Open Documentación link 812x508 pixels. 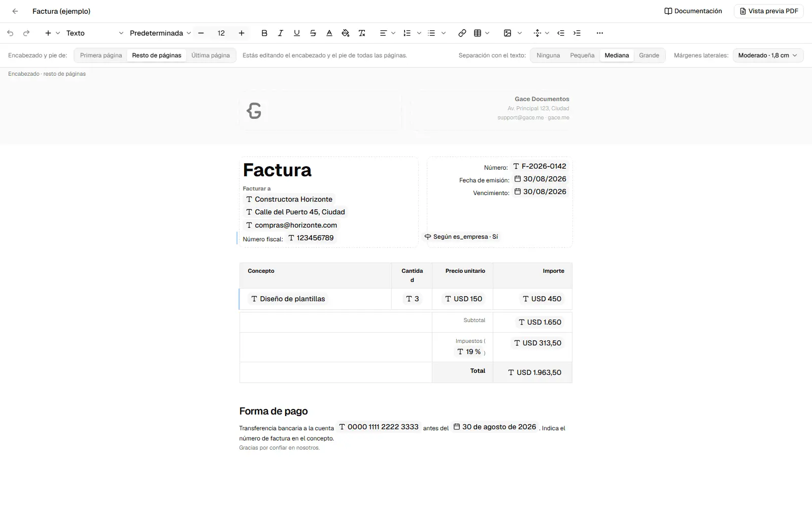(693, 11)
